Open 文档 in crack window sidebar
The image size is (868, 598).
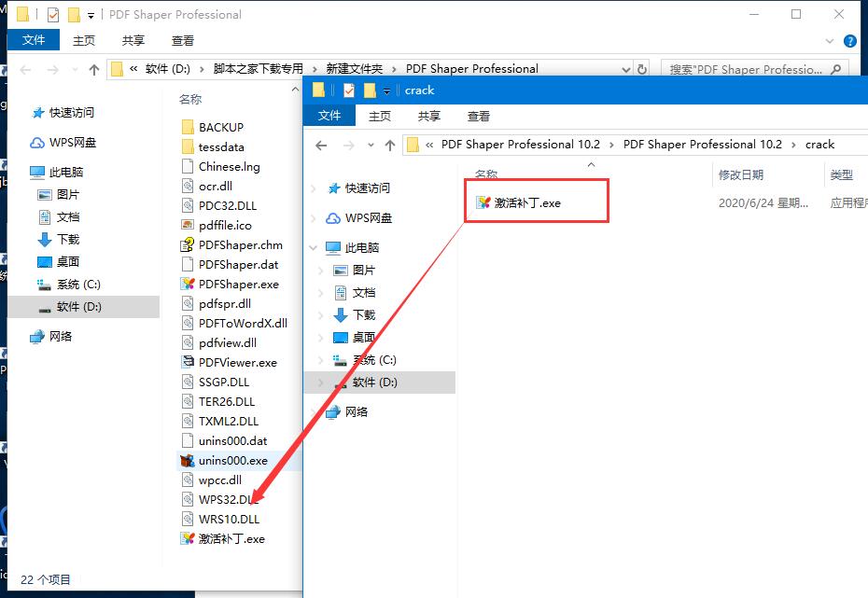tap(355, 293)
